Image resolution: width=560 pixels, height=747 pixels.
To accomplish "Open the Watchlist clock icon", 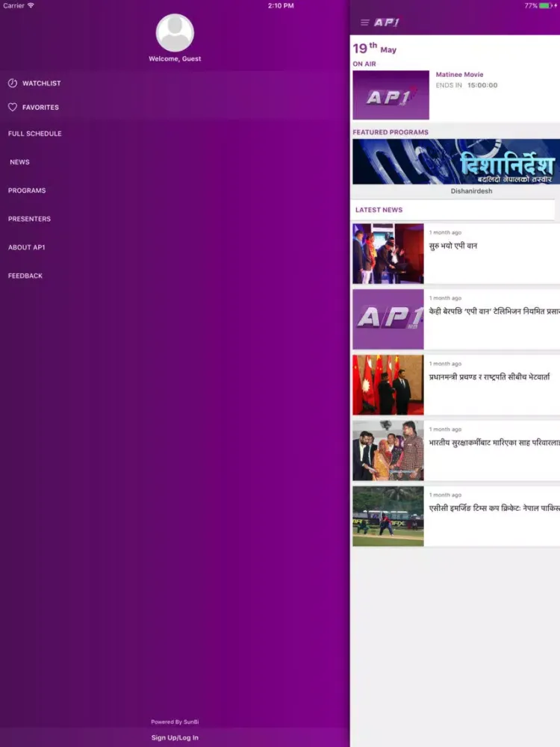I will [x=13, y=83].
